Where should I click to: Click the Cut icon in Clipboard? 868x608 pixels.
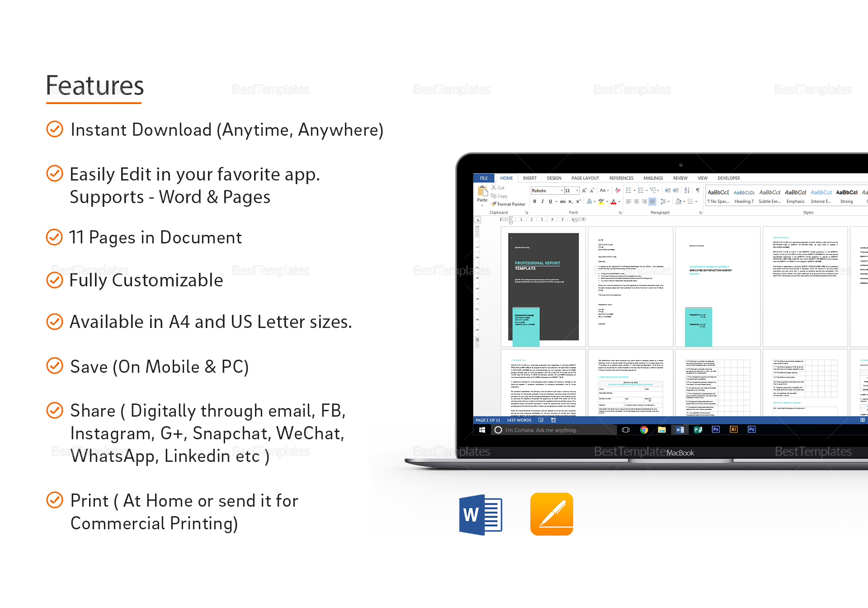point(493,188)
